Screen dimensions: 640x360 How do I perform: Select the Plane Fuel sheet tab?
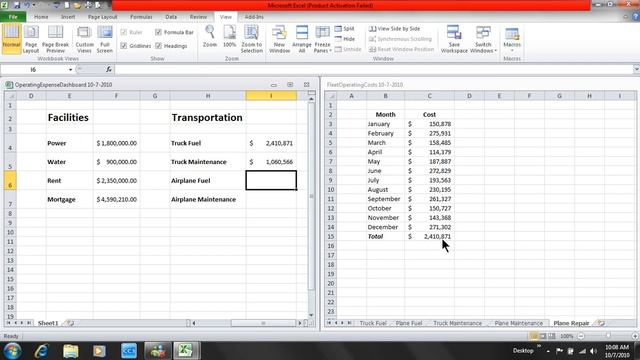(x=409, y=323)
